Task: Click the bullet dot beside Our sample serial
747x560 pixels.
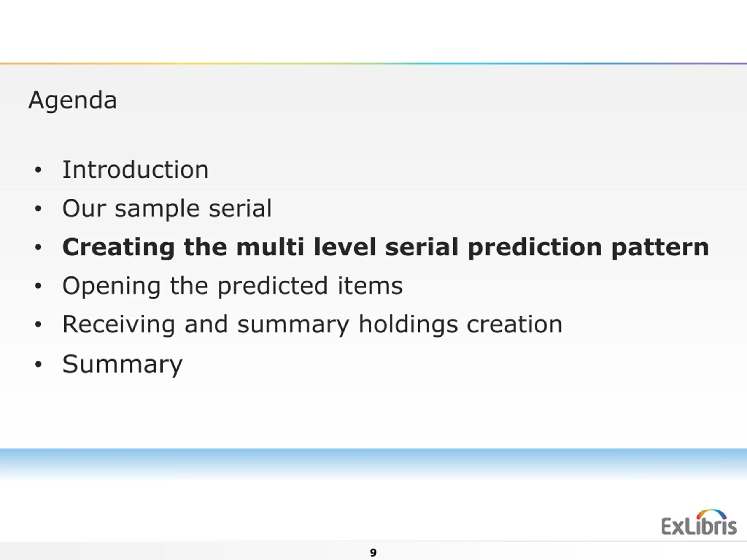Action: click(x=38, y=209)
